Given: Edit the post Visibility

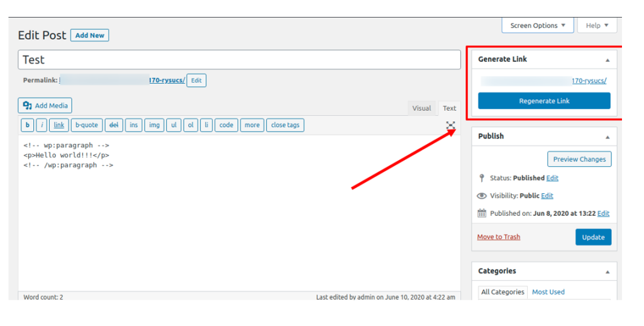Looking at the screenshot, I should coord(547,196).
